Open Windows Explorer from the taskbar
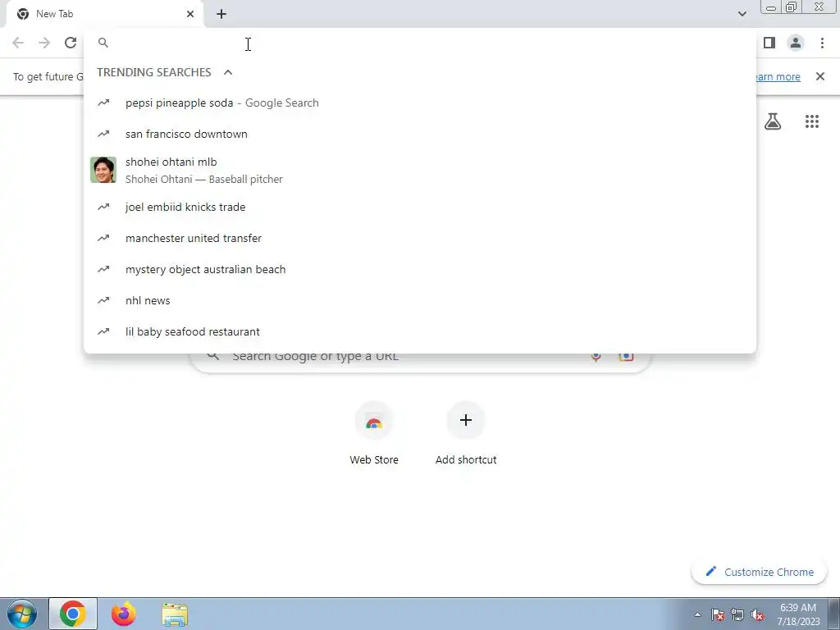Screen dimensions: 840x630 [175, 614]
